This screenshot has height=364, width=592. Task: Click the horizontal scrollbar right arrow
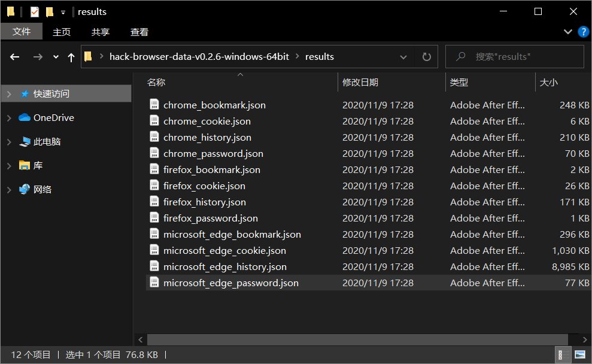(x=585, y=339)
